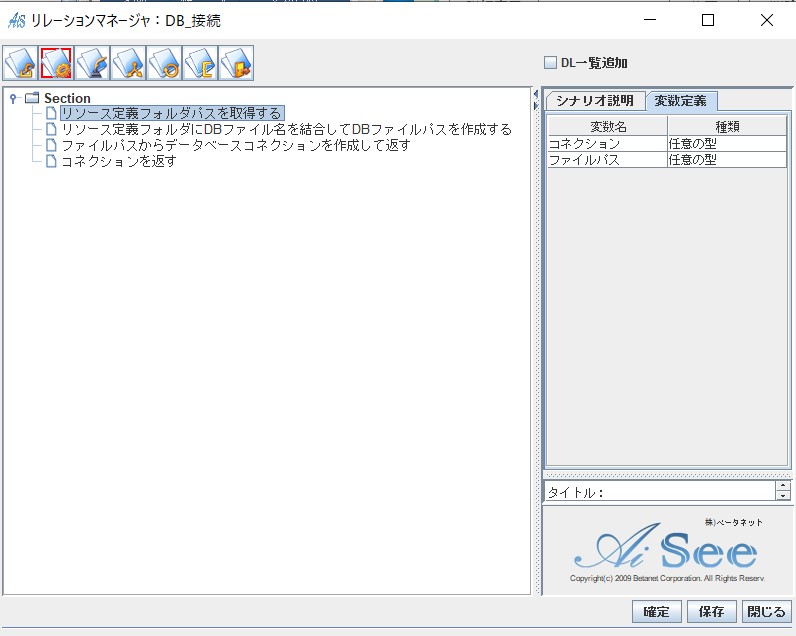Click the folder icon with the loop arrow

click(x=164, y=63)
